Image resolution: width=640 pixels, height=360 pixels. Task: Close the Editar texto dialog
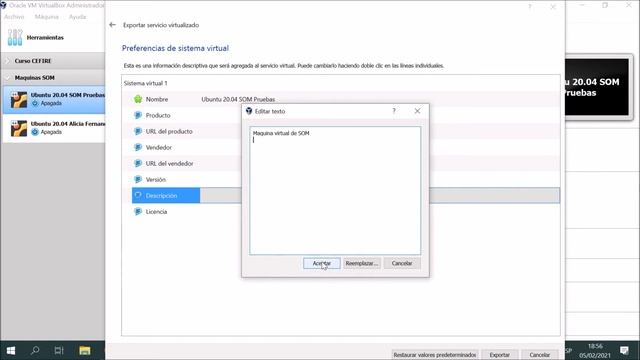417,111
